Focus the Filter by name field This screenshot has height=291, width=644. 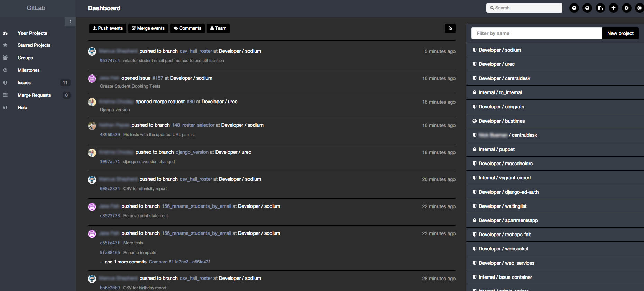[x=537, y=33]
